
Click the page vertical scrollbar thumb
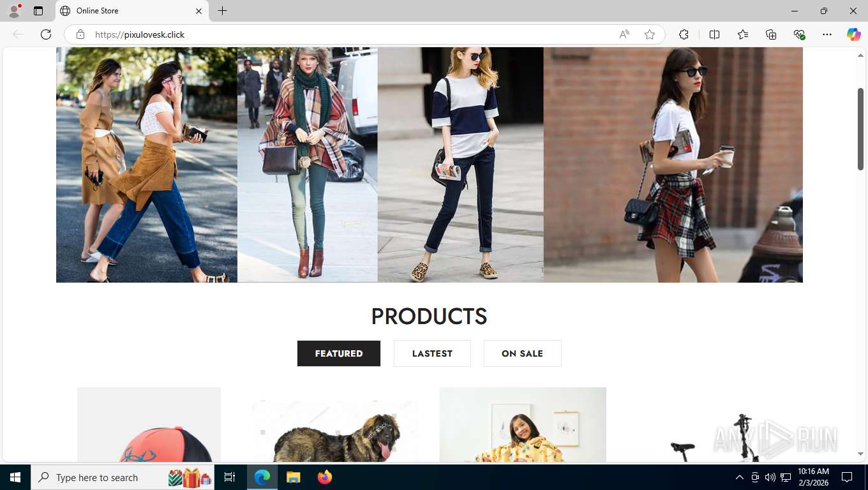click(x=860, y=129)
